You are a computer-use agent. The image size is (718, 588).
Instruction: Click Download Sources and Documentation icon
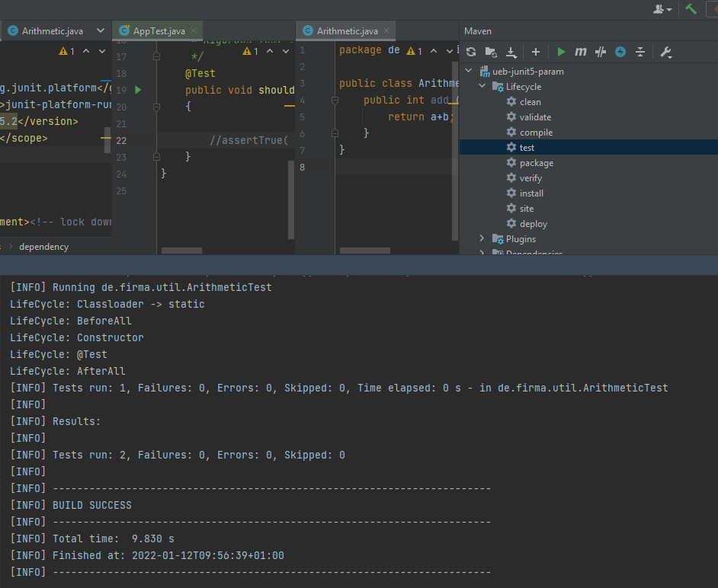(x=511, y=52)
